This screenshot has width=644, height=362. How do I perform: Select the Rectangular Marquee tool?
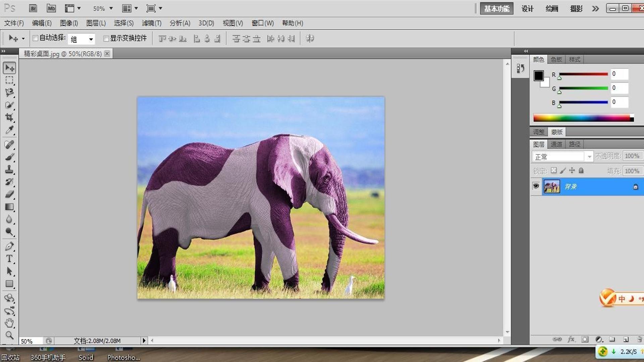9,80
